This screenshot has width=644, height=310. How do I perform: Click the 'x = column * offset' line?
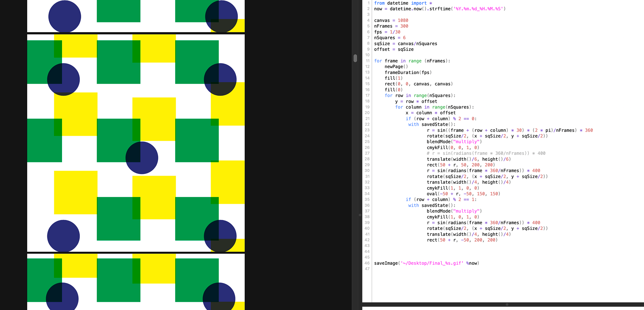pyautogui.click(x=431, y=113)
